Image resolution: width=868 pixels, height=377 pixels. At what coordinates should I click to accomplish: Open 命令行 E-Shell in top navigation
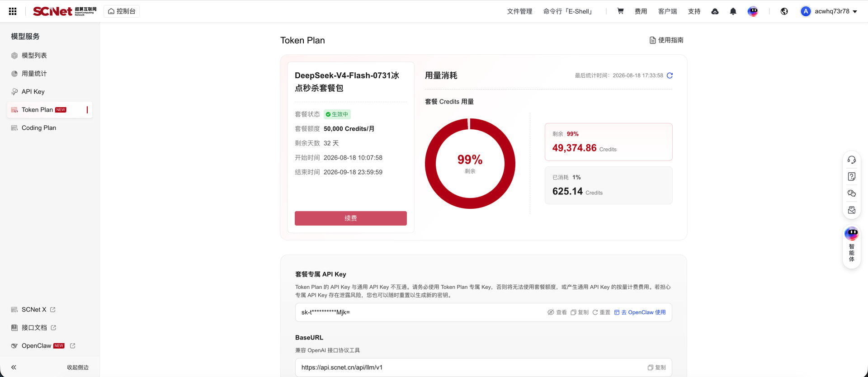[569, 11]
